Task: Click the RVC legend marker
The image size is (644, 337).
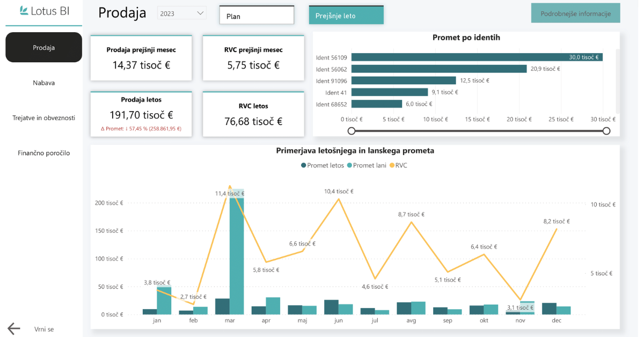Action: pyautogui.click(x=392, y=165)
